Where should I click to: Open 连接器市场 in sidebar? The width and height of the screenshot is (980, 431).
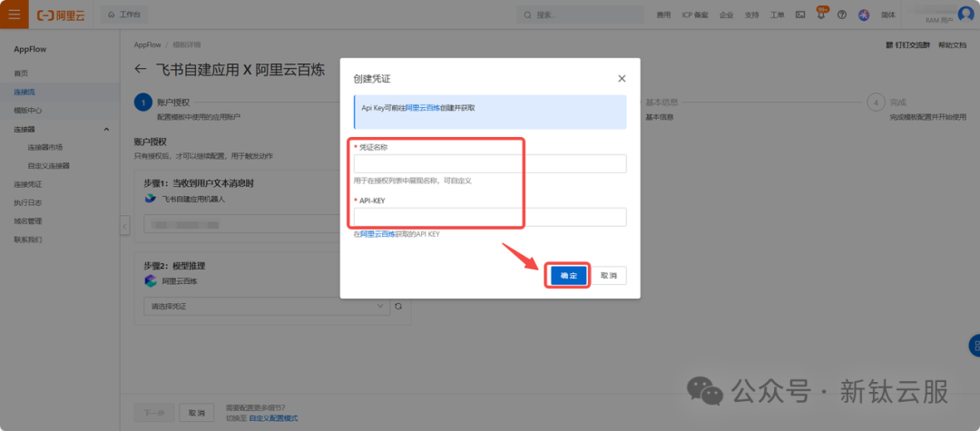[45, 147]
